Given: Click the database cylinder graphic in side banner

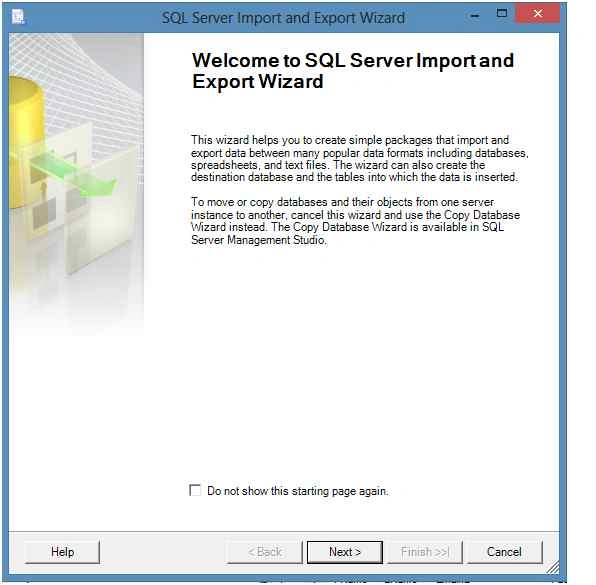Looking at the screenshot, I should click(x=26, y=141).
